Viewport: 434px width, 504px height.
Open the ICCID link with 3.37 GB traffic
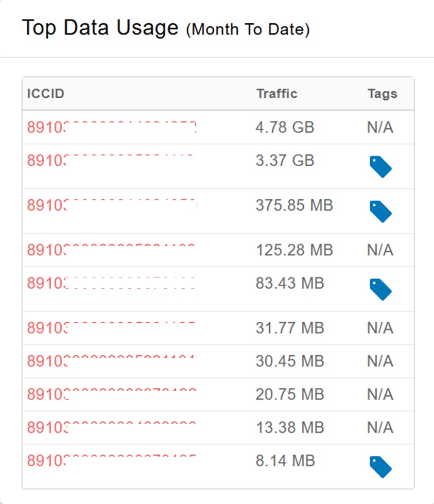(x=111, y=161)
